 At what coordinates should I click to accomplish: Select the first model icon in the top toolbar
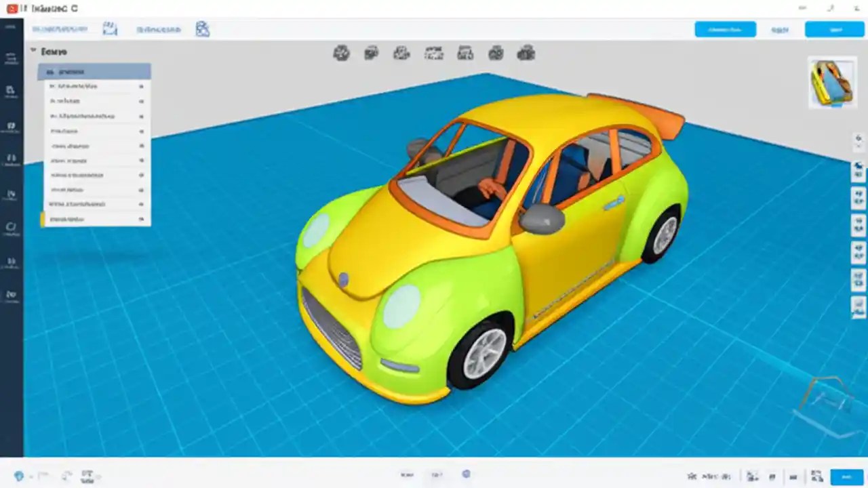(x=341, y=53)
